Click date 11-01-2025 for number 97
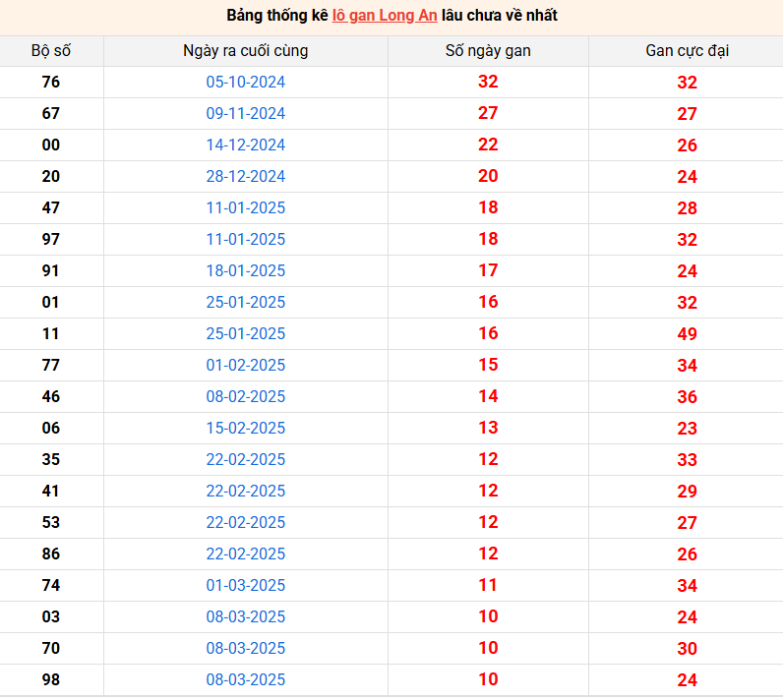The image size is (783, 700). [x=246, y=239]
